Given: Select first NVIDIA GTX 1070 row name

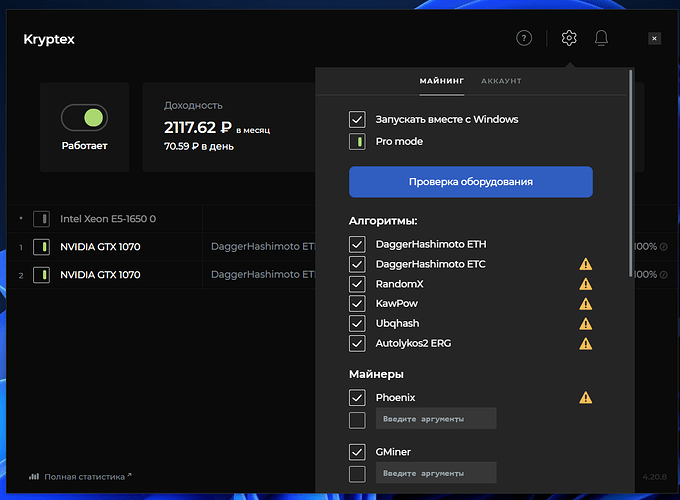Looking at the screenshot, I should pos(100,247).
